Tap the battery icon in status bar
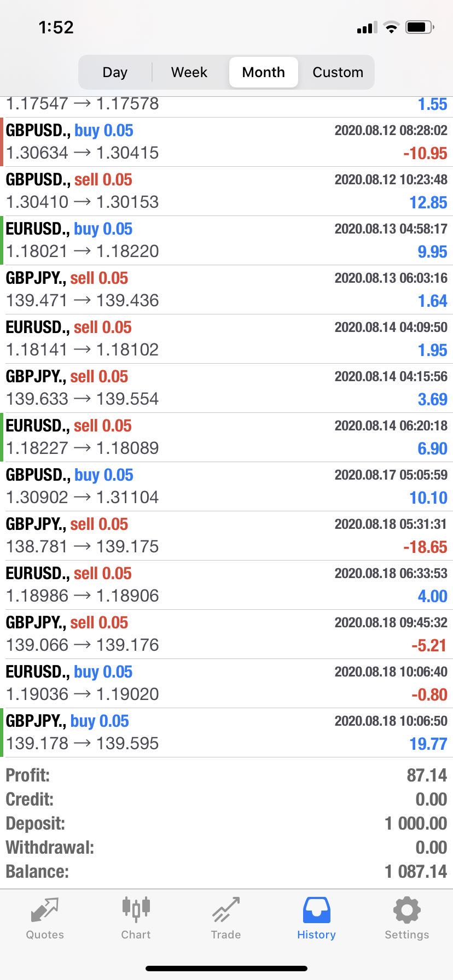453x980 pixels. 420,27
